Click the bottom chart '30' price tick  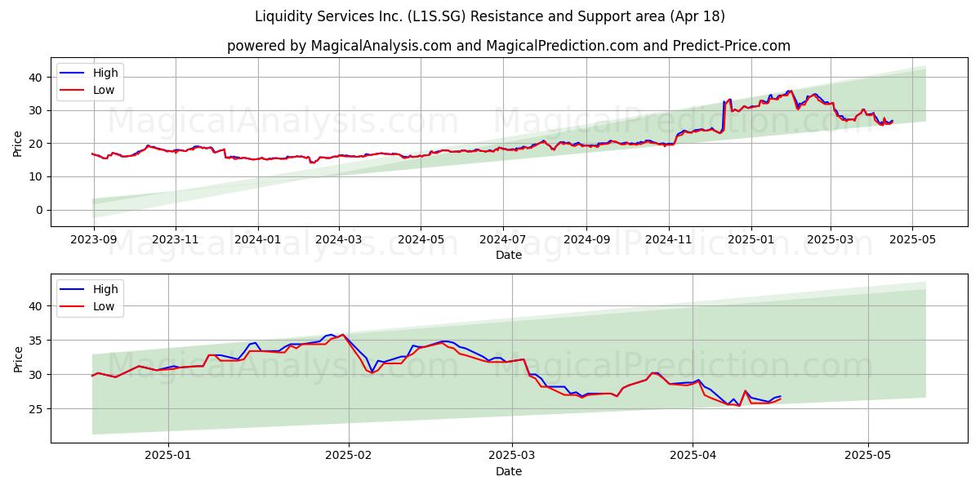click(38, 374)
